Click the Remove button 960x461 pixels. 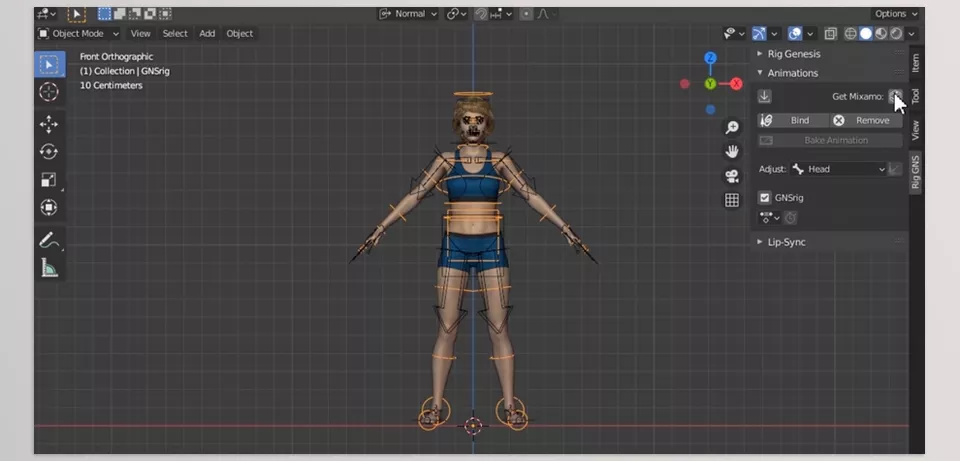point(866,121)
